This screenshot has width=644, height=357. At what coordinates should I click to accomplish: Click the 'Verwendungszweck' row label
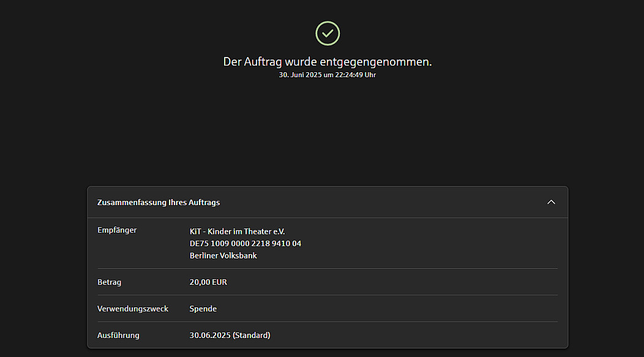133,309
